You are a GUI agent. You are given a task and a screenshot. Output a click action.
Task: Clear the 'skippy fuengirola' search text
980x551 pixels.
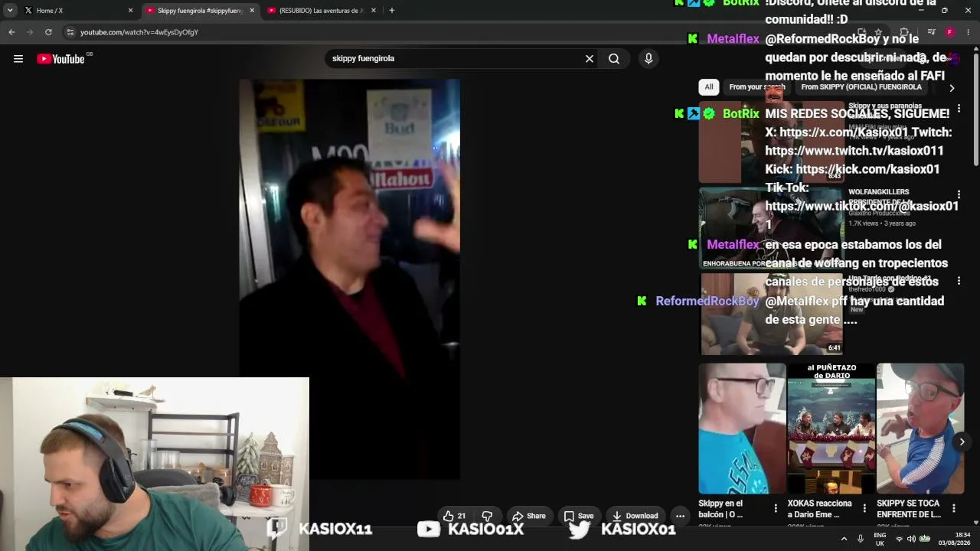(590, 59)
